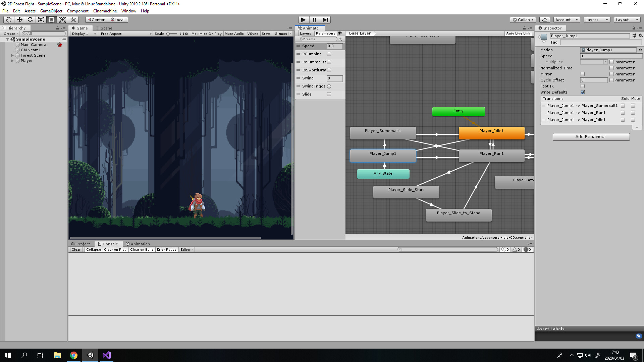
Task: Toggle the IsJumping parameter checkbox
Action: [329, 54]
